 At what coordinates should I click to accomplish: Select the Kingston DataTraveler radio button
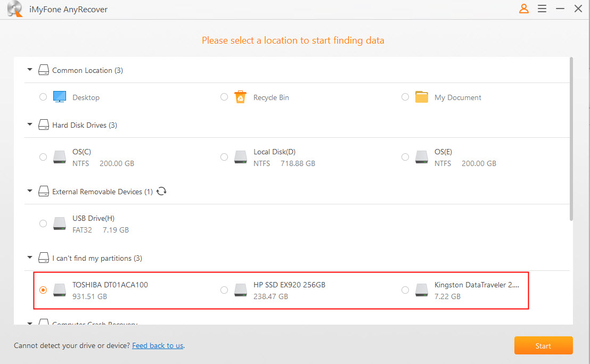(405, 290)
